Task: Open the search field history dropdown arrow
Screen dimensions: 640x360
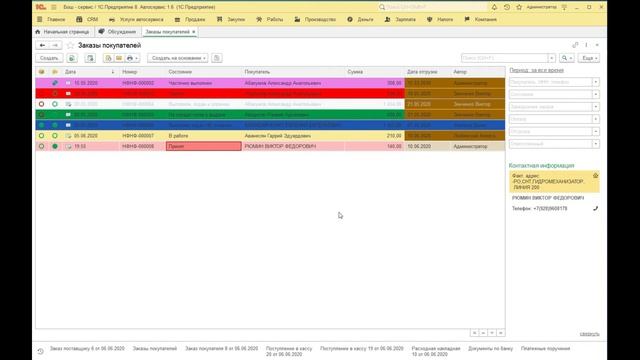Action: tap(551, 58)
